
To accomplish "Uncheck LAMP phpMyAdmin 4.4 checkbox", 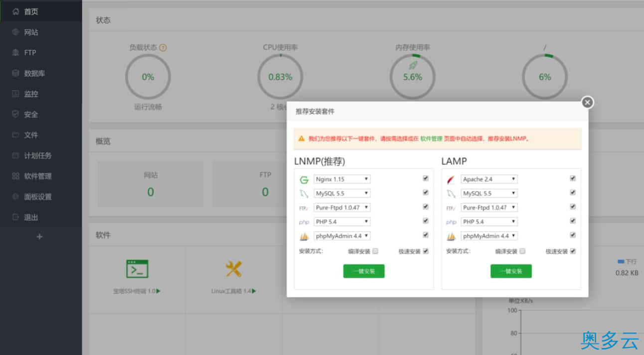I will click(573, 235).
